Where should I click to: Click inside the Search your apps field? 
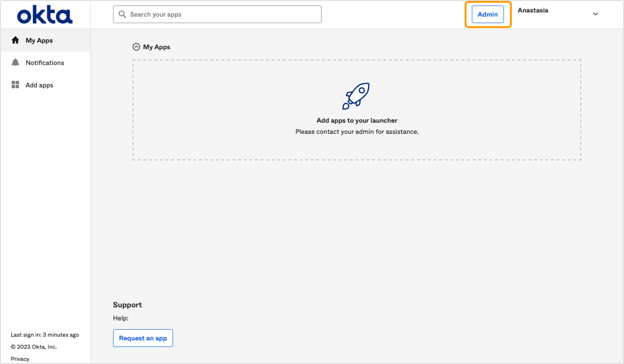pyautogui.click(x=217, y=14)
